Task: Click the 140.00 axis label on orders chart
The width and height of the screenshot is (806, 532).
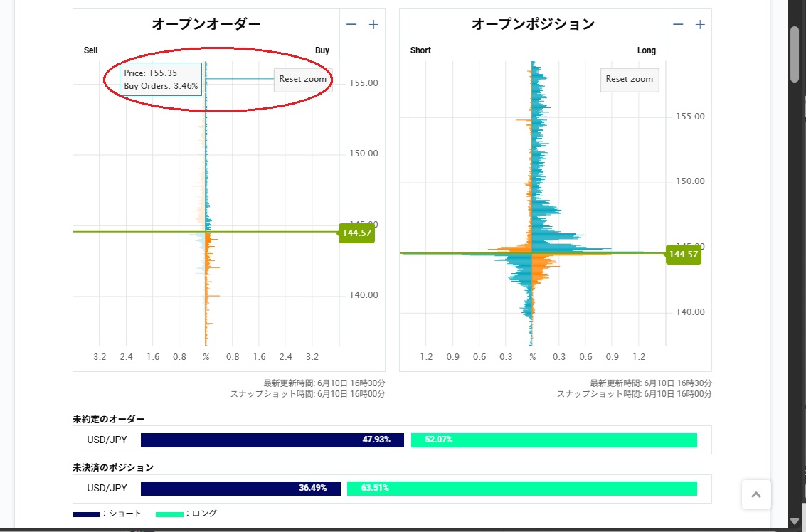Action: (x=364, y=295)
